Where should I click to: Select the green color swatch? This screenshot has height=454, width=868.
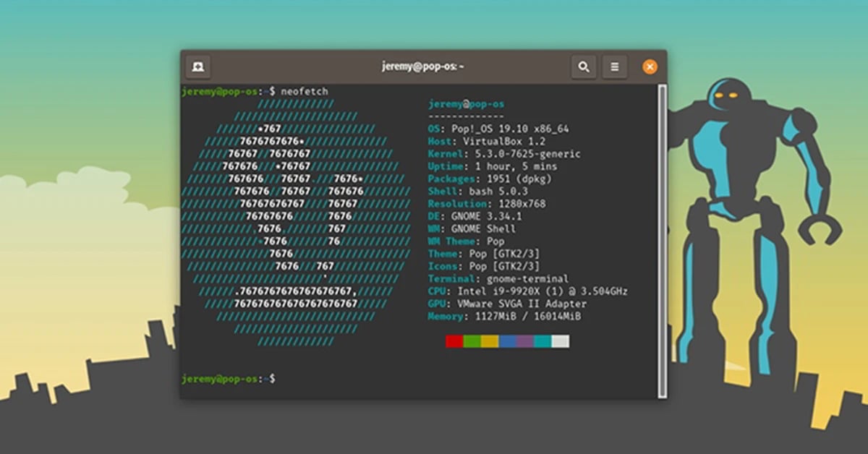[472, 340]
